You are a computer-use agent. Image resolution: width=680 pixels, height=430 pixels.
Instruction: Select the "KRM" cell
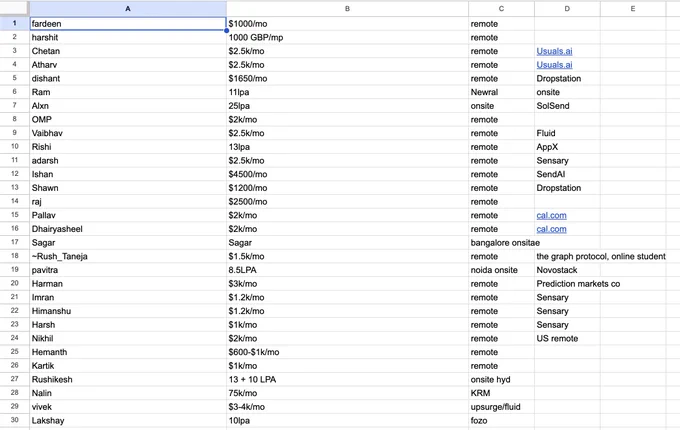coord(501,394)
